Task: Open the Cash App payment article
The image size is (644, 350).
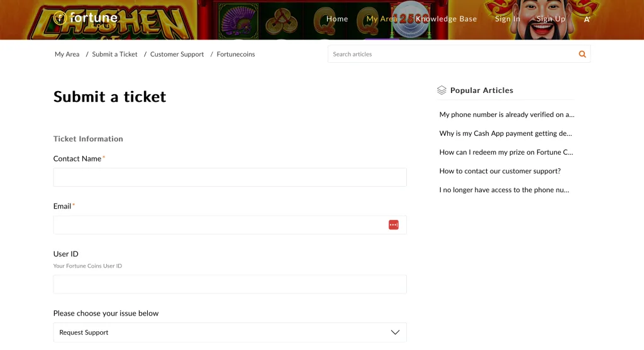Action: coord(506,133)
